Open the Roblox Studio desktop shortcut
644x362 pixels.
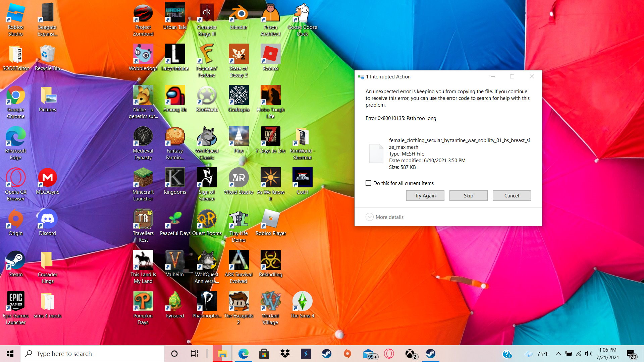point(15,20)
